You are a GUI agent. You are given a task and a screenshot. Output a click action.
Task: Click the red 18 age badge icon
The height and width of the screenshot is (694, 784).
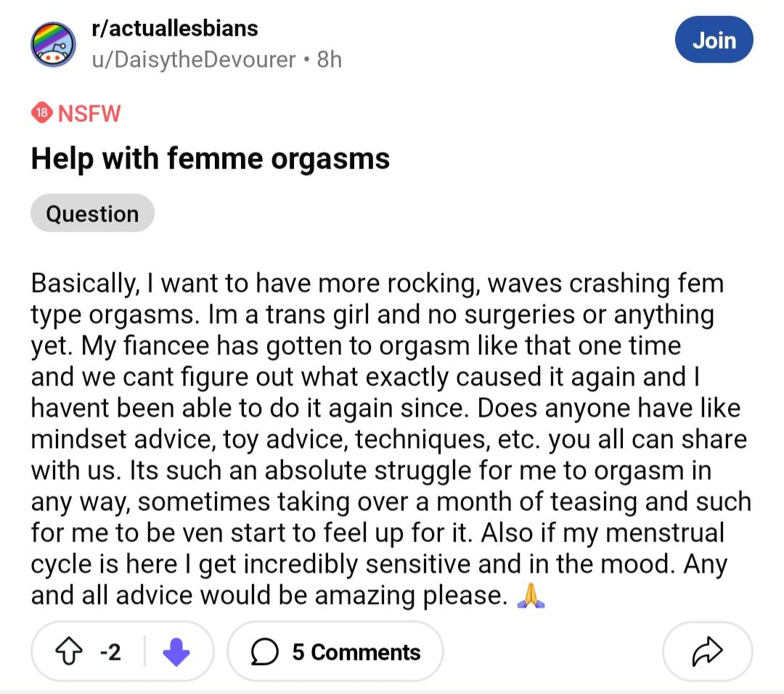[x=42, y=113]
